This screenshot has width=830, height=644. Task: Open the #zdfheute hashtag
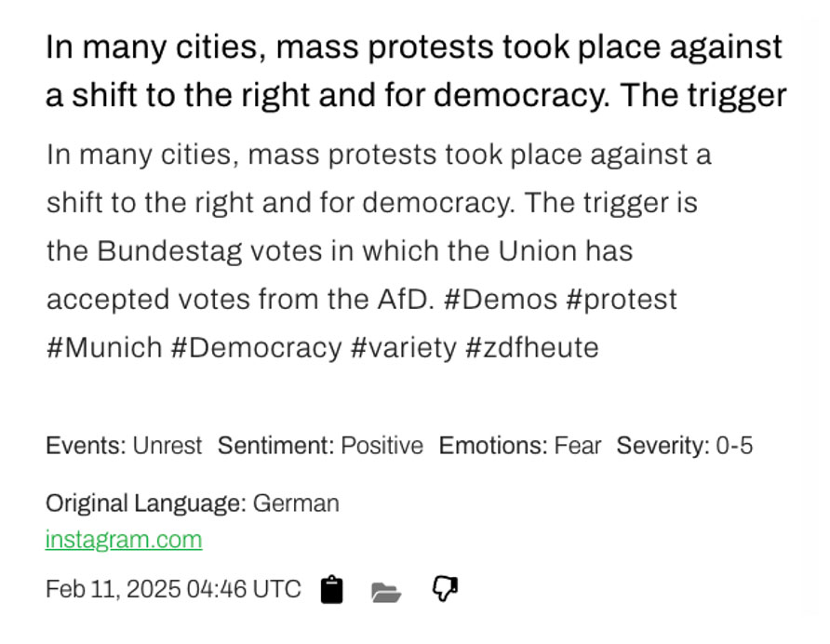coord(532,348)
